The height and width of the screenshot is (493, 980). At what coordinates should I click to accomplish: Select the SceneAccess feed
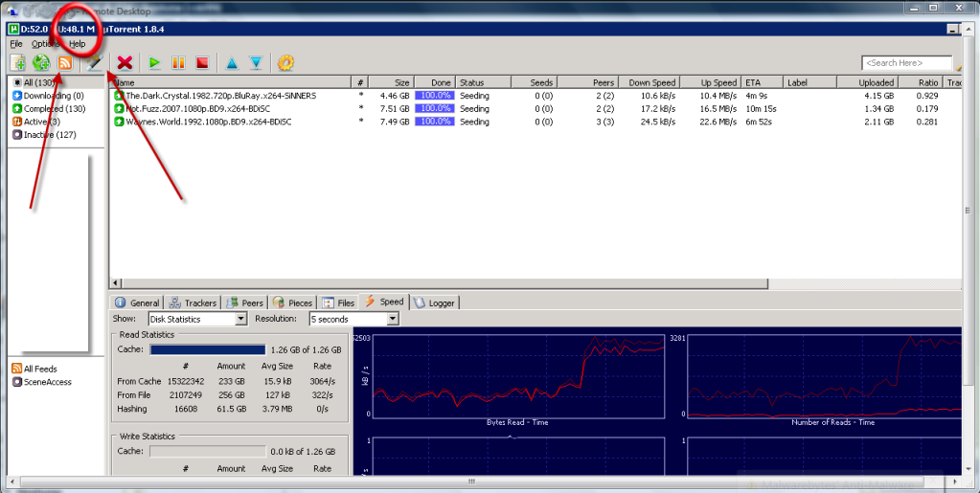(x=42, y=382)
